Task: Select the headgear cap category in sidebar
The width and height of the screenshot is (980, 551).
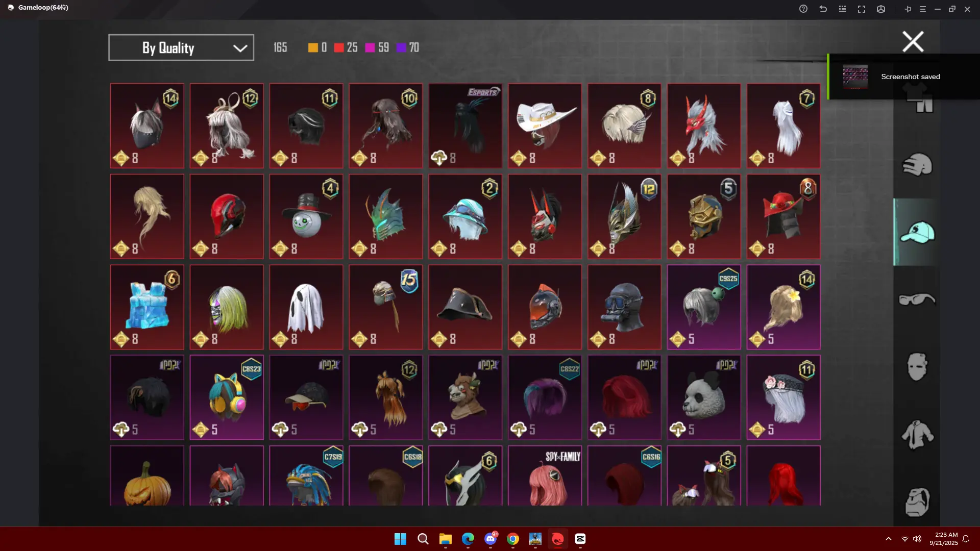Action: (x=917, y=233)
